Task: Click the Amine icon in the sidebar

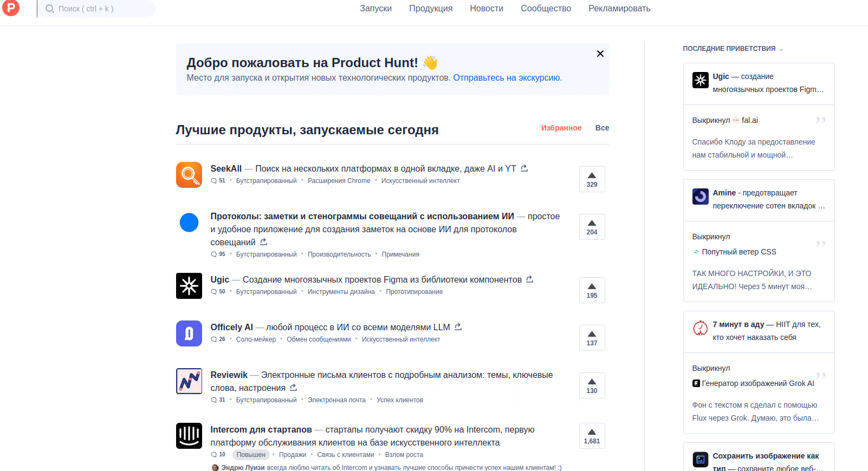Action: click(701, 197)
